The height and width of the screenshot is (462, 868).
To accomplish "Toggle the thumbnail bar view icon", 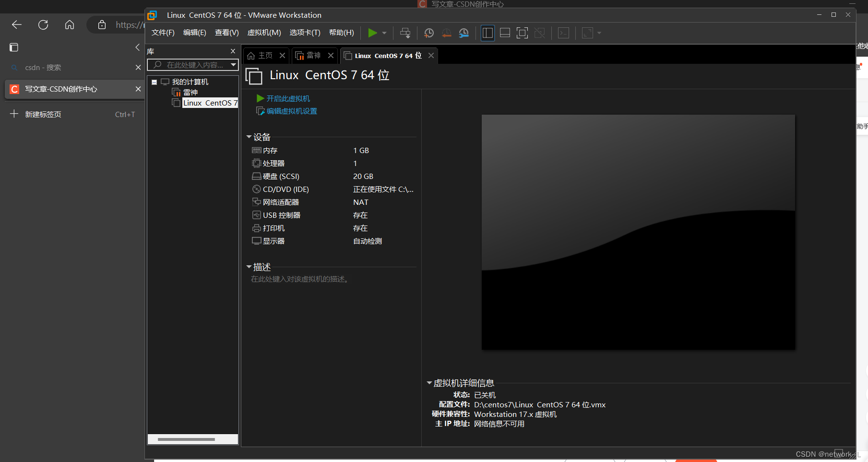I will (505, 33).
